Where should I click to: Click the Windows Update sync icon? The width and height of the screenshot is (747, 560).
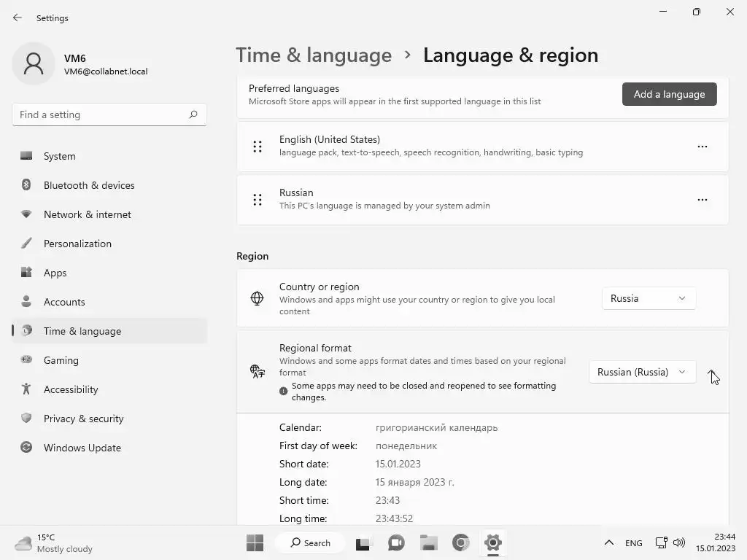26,447
